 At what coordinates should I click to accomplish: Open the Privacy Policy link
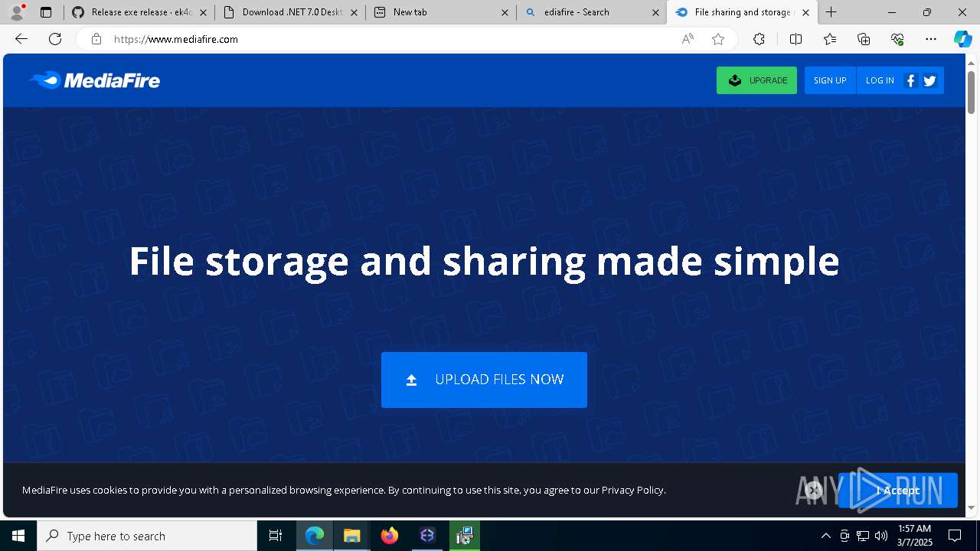[x=632, y=490]
